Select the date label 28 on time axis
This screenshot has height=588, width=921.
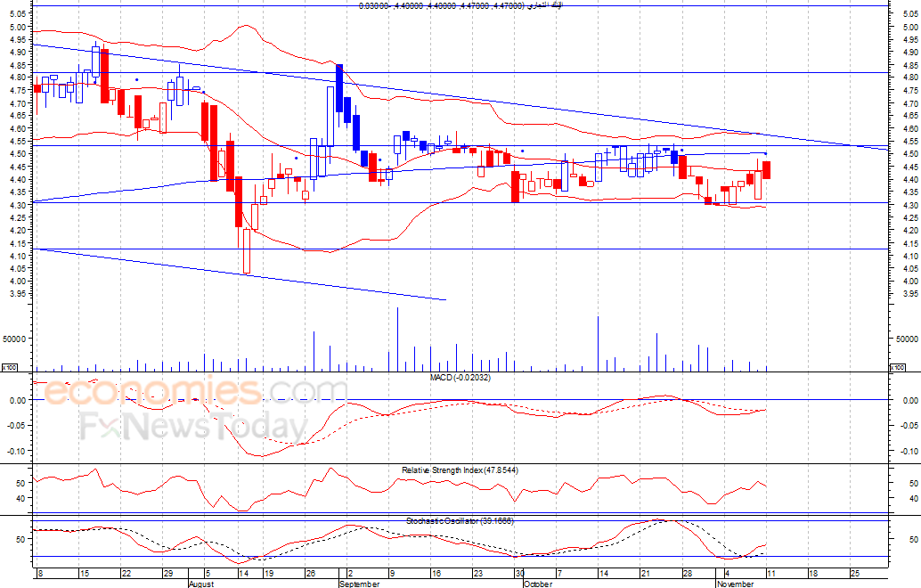click(x=687, y=574)
